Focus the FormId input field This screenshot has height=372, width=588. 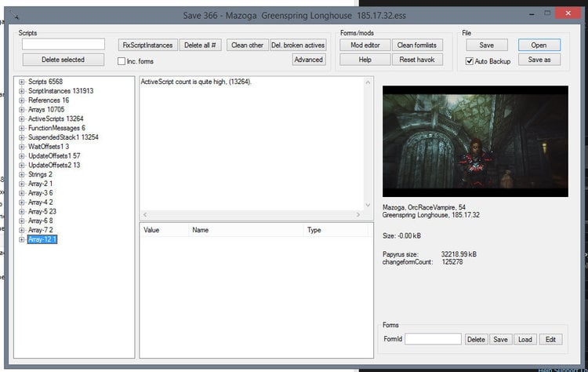[433, 339]
